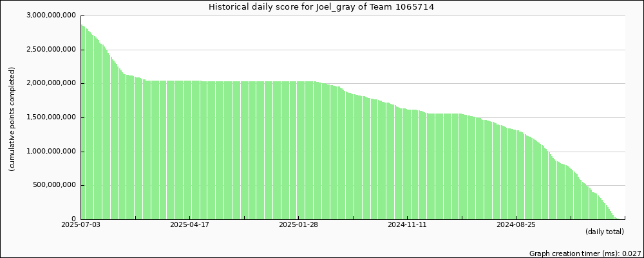Click the '(cumulative points completed)' vertical axis caption
644x258 pixels.
point(12,119)
